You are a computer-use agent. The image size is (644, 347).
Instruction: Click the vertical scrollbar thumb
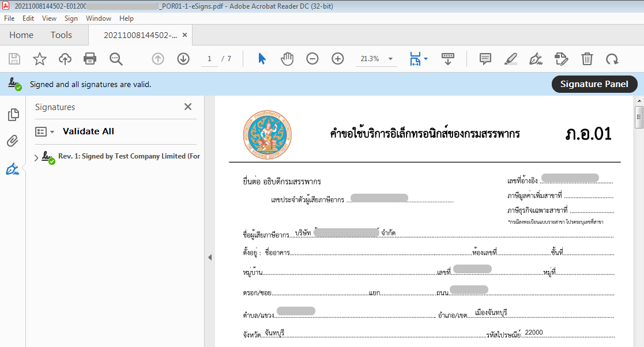(639, 117)
